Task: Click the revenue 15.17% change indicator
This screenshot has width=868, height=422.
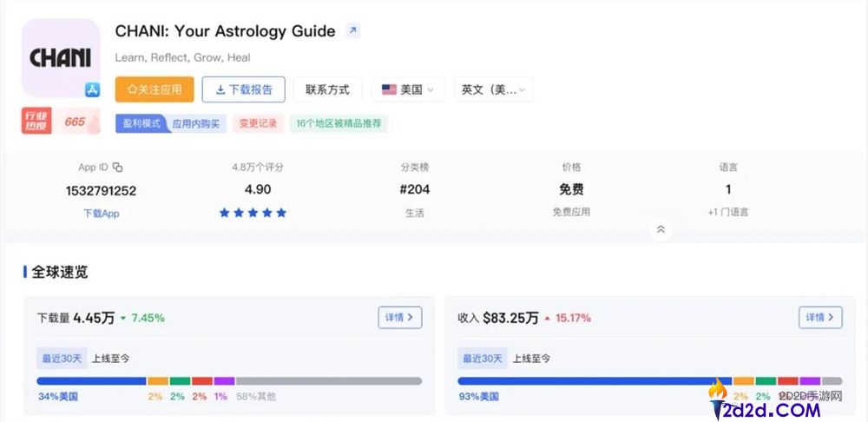Action: point(568,318)
